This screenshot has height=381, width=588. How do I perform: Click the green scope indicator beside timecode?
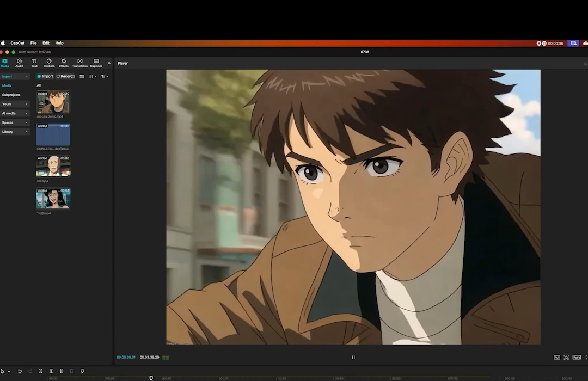coord(166,357)
